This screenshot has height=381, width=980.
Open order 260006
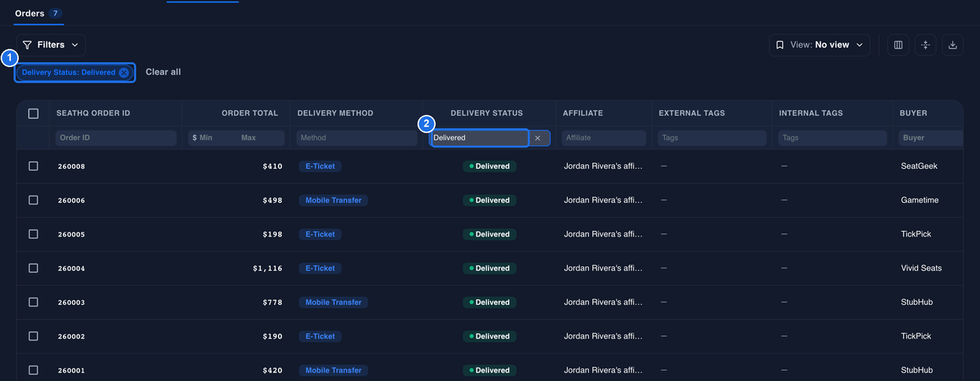click(71, 200)
